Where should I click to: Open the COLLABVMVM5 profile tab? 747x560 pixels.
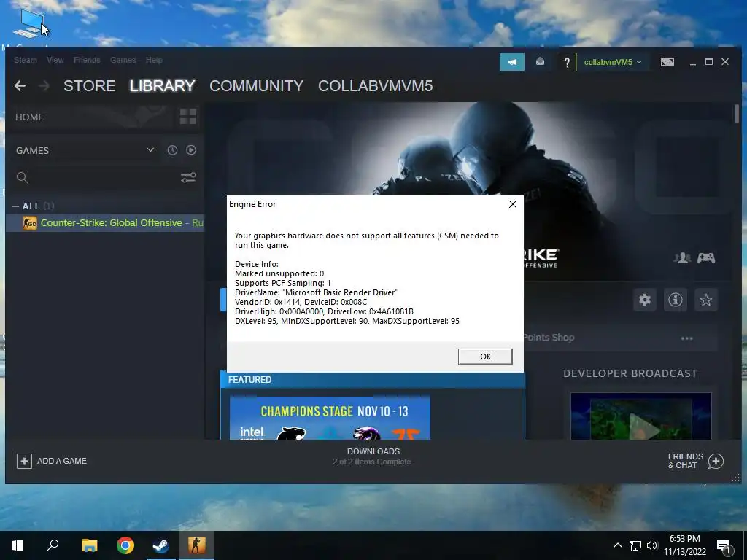(376, 86)
